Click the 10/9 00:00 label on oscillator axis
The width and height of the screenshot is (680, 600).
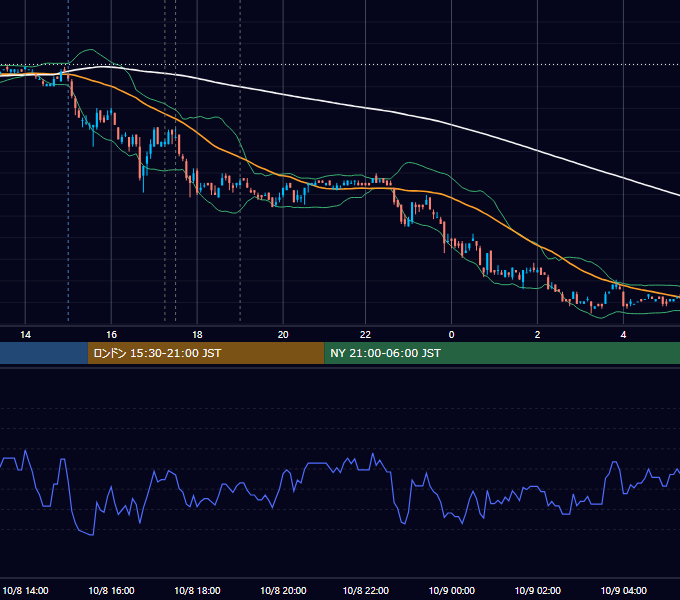pyautogui.click(x=451, y=590)
